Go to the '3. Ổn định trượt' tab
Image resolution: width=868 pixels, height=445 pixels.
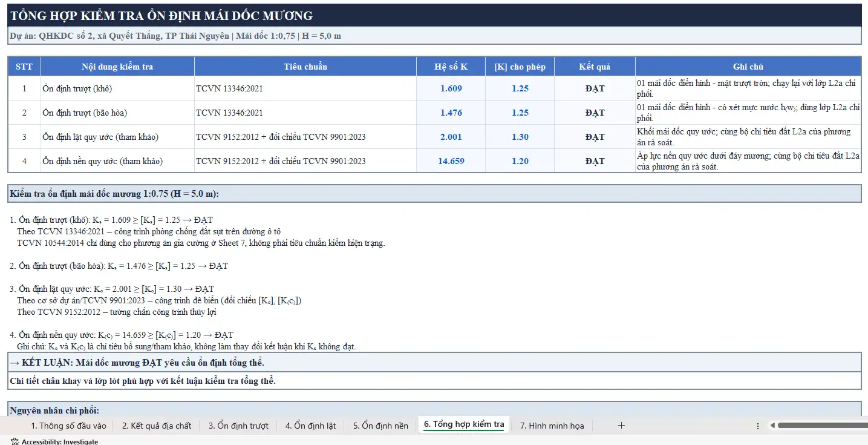click(x=238, y=426)
